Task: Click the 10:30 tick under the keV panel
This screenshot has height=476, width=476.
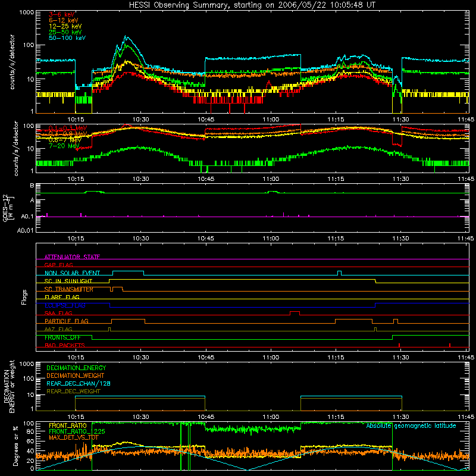Action: point(140,120)
